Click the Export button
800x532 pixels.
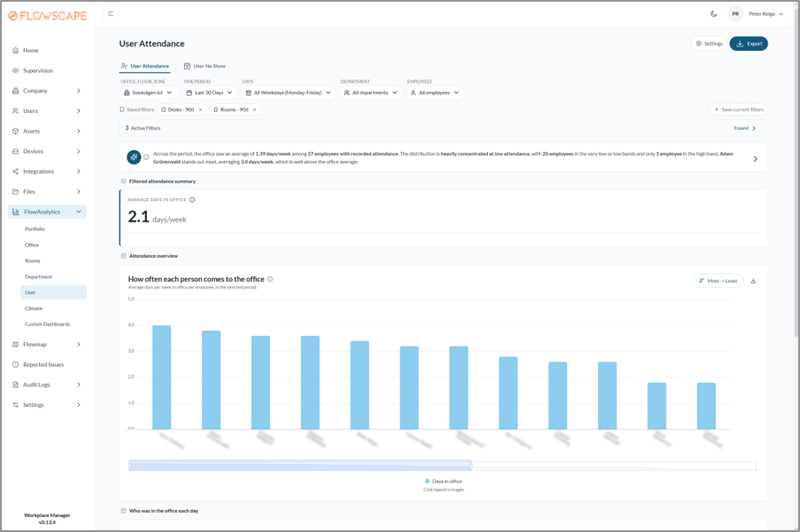(749, 44)
